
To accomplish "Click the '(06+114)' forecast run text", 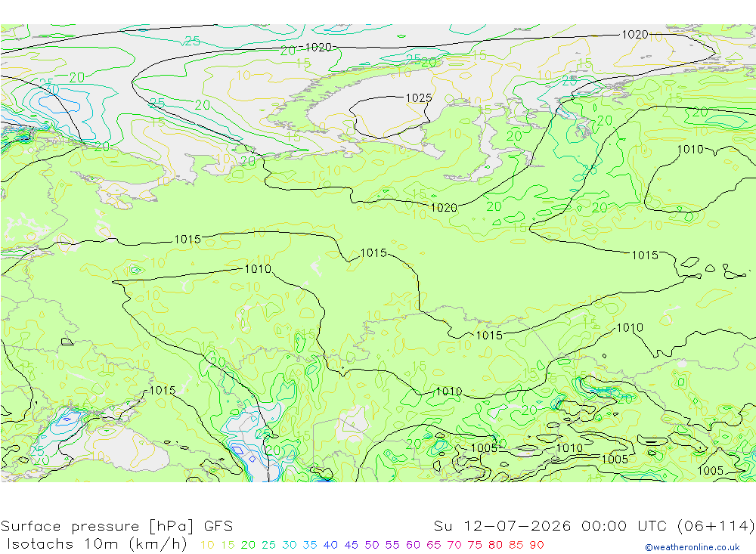I will click(x=716, y=525).
